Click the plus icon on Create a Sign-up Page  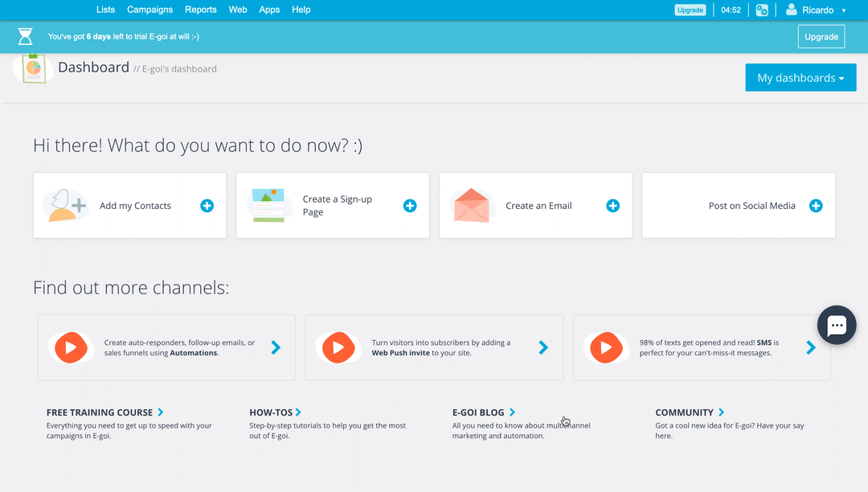[410, 206]
